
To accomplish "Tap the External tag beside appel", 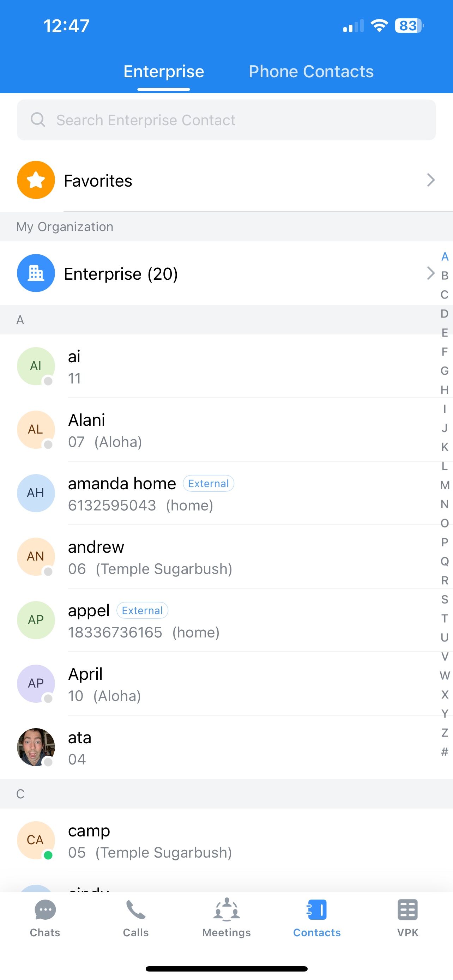I will 142,611.
